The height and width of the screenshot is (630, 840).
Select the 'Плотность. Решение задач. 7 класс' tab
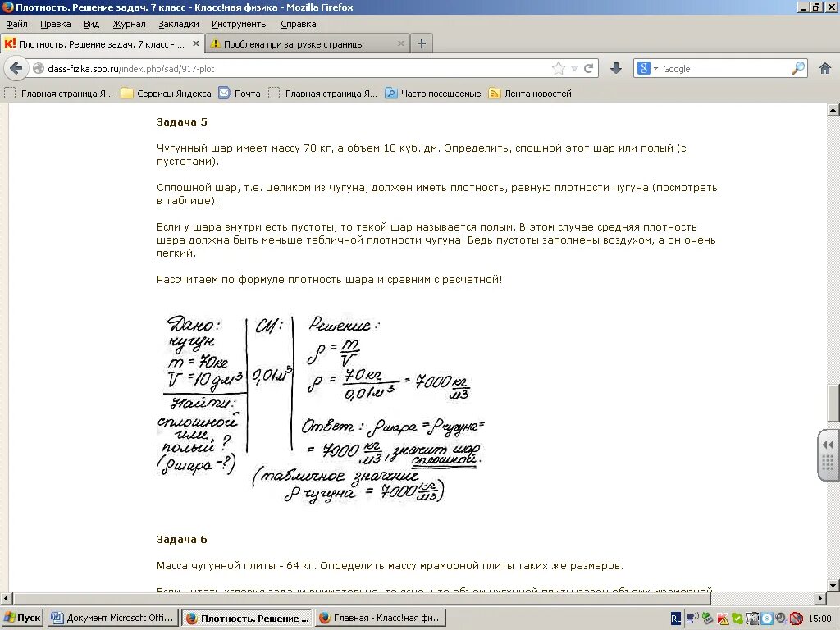coord(101,44)
